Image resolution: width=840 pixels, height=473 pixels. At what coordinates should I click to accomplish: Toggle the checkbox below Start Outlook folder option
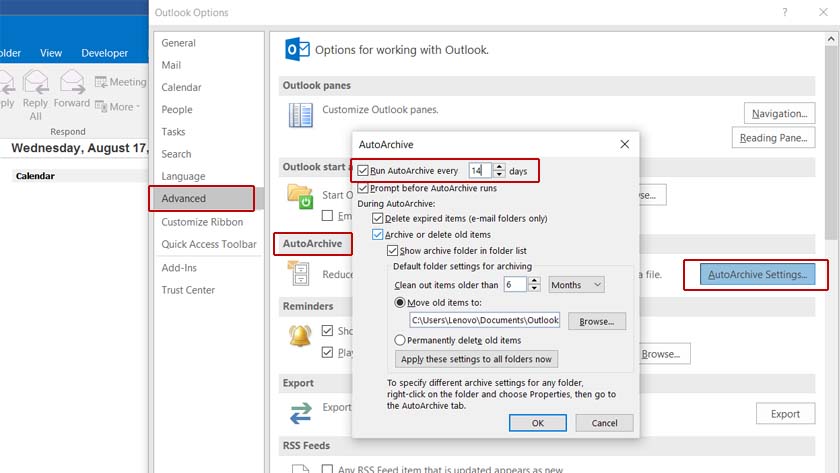click(x=327, y=215)
